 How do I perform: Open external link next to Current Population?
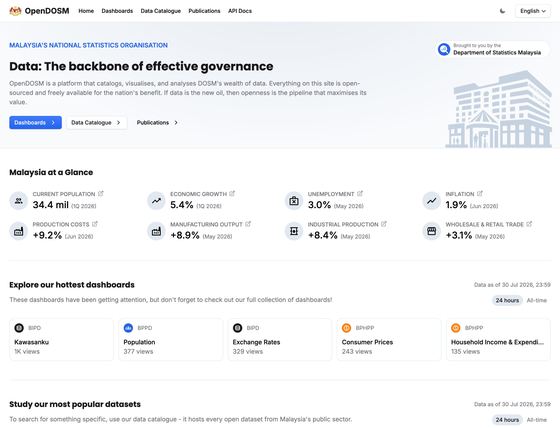click(x=101, y=194)
